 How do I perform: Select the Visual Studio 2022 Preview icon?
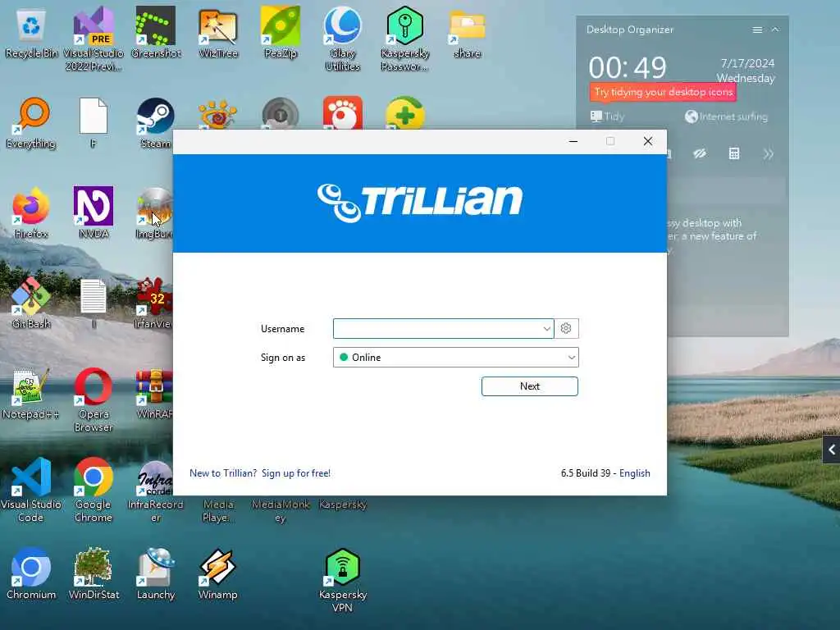point(94,39)
